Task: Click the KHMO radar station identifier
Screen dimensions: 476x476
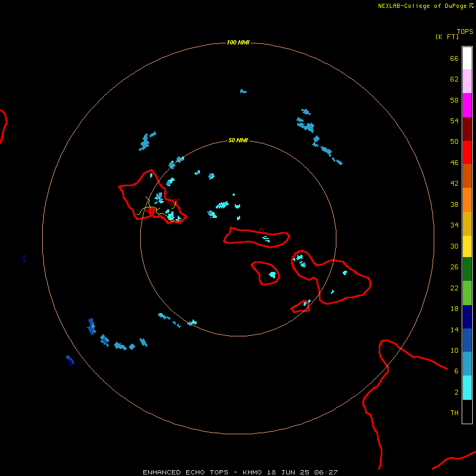Action: pos(252,472)
